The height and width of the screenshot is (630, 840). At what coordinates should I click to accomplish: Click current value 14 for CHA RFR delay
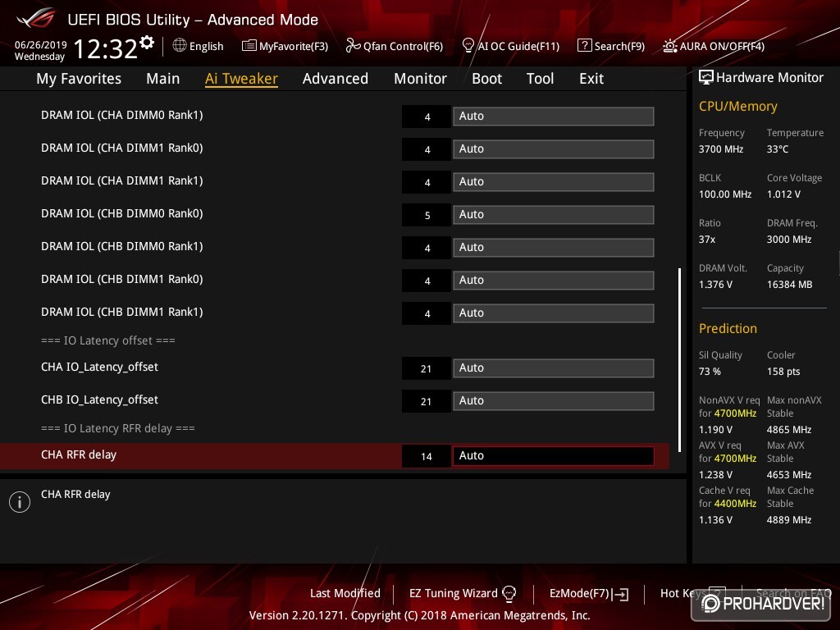click(427, 456)
